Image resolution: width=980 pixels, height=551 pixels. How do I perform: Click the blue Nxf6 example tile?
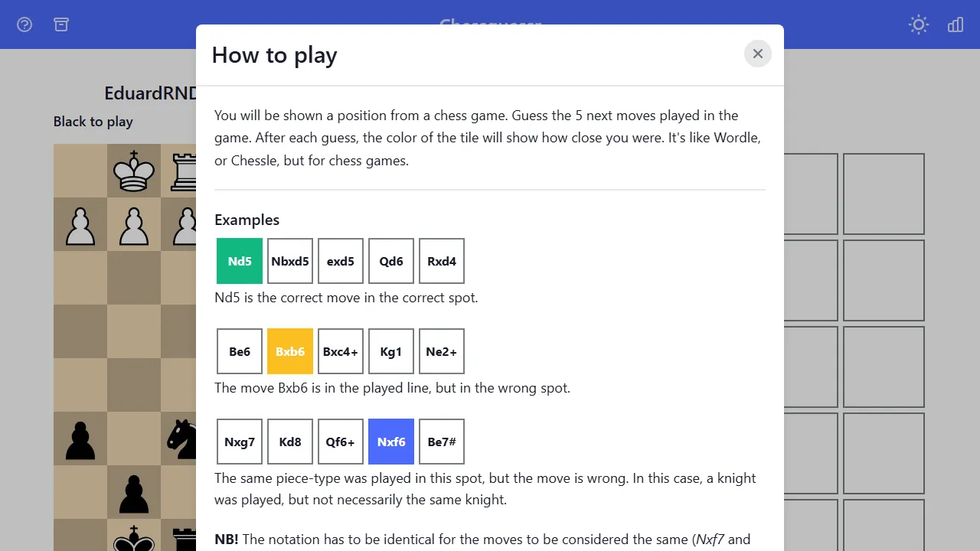pyautogui.click(x=390, y=442)
